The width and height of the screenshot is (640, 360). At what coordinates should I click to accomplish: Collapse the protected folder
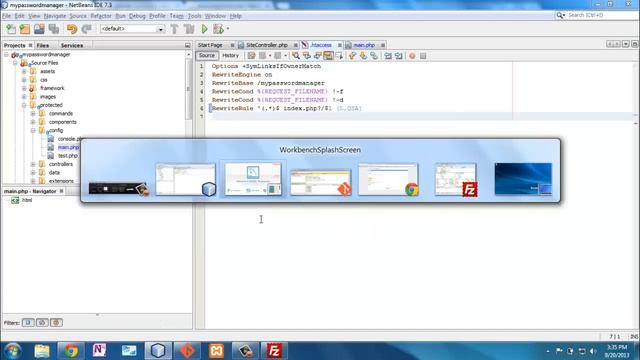(x=24, y=105)
